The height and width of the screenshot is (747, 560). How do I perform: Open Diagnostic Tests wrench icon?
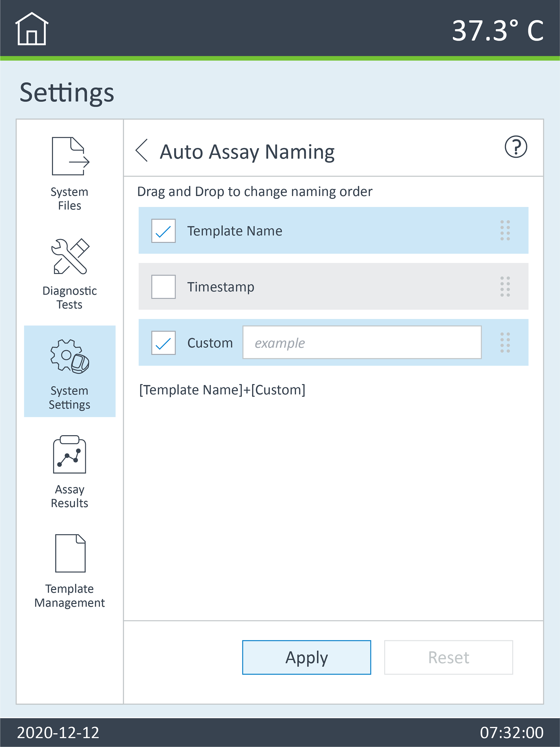coord(70,256)
